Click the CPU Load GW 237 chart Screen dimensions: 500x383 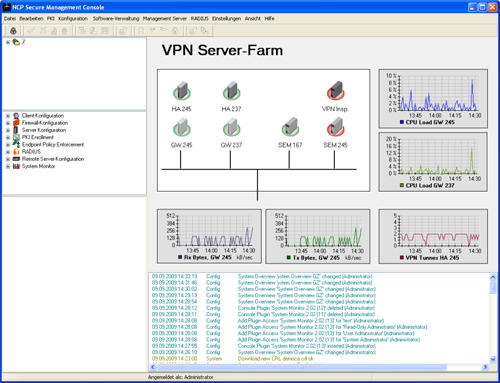(x=433, y=162)
